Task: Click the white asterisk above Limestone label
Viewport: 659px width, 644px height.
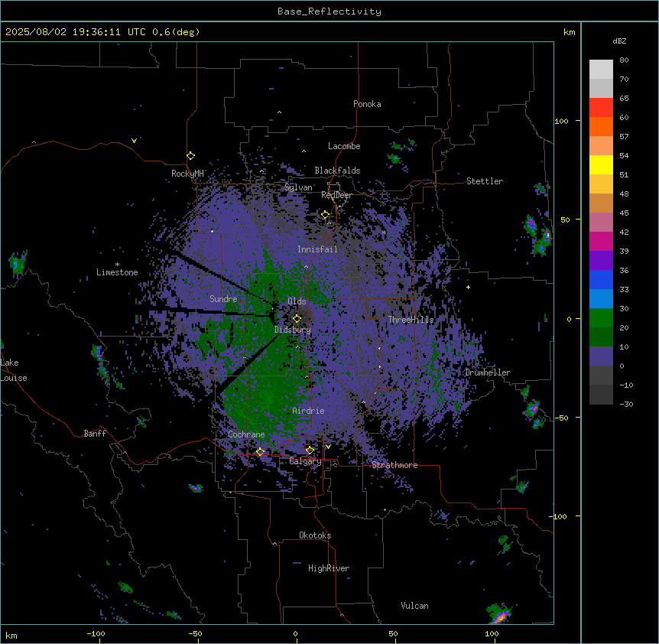Action: [x=117, y=265]
